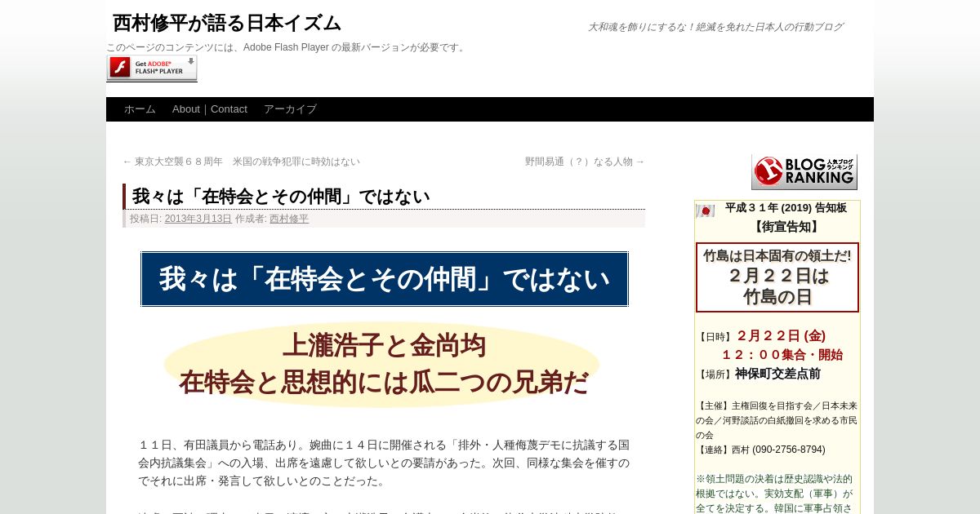980x514 pixels.
Task: Open the ホーム menu item
Action: tap(140, 109)
